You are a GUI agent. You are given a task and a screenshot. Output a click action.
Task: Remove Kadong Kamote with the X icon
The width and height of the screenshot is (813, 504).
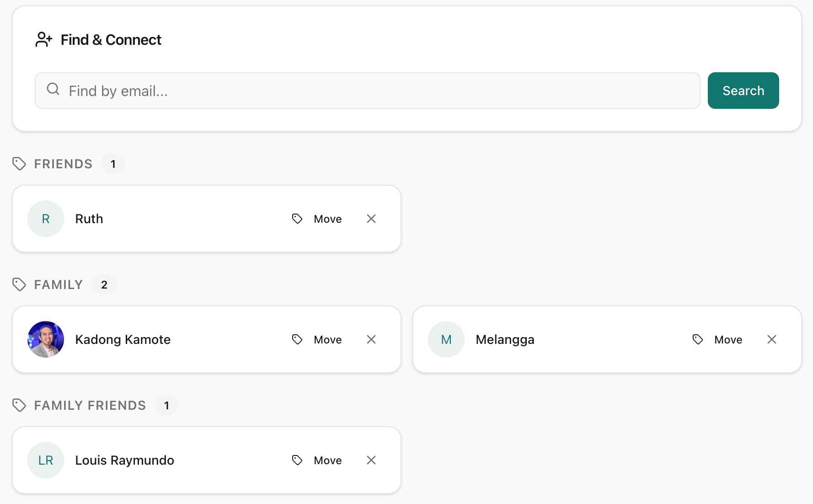(x=371, y=339)
